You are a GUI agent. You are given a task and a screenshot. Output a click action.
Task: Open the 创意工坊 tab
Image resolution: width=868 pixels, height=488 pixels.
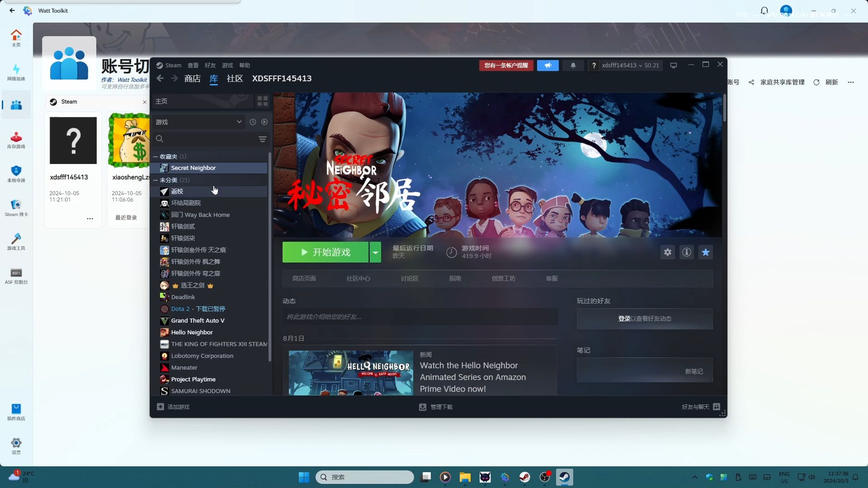click(504, 278)
